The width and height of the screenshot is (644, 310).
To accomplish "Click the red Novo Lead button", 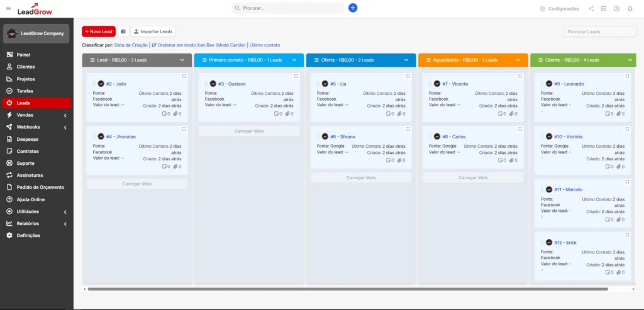I will coord(99,31).
